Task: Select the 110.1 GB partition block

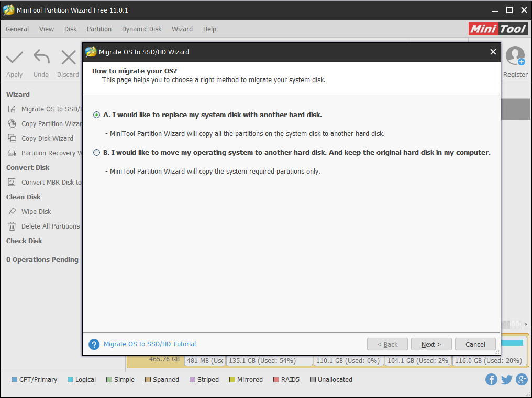Action: [x=348, y=360]
